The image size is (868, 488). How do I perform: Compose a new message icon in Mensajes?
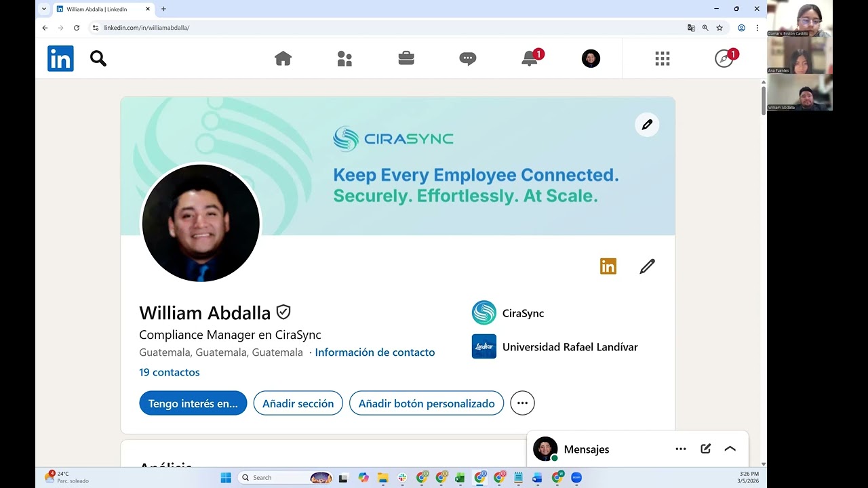[x=705, y=449]
